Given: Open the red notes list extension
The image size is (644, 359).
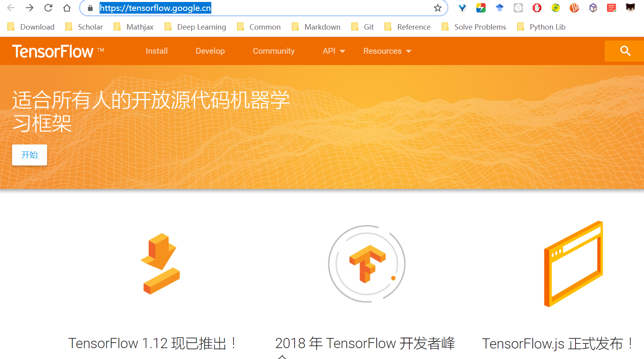Looking at the screenshot, I should [612, 8].
